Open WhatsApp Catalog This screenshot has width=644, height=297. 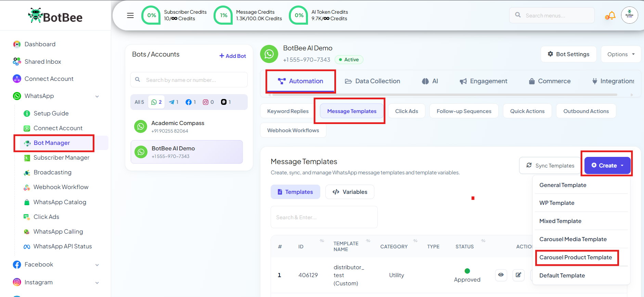click(60, 202)
